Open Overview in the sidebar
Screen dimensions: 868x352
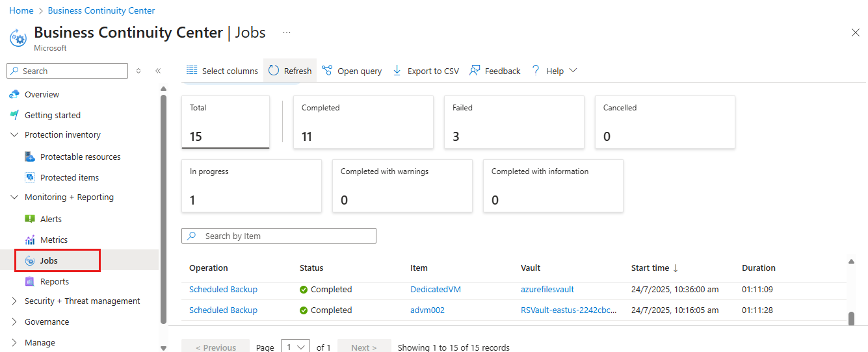42,95
